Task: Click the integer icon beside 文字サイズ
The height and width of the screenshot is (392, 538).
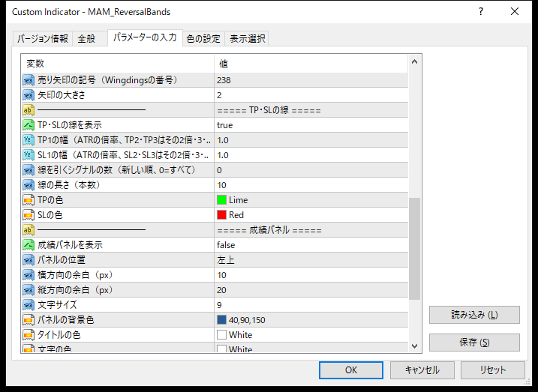Action: click(29, 305)
